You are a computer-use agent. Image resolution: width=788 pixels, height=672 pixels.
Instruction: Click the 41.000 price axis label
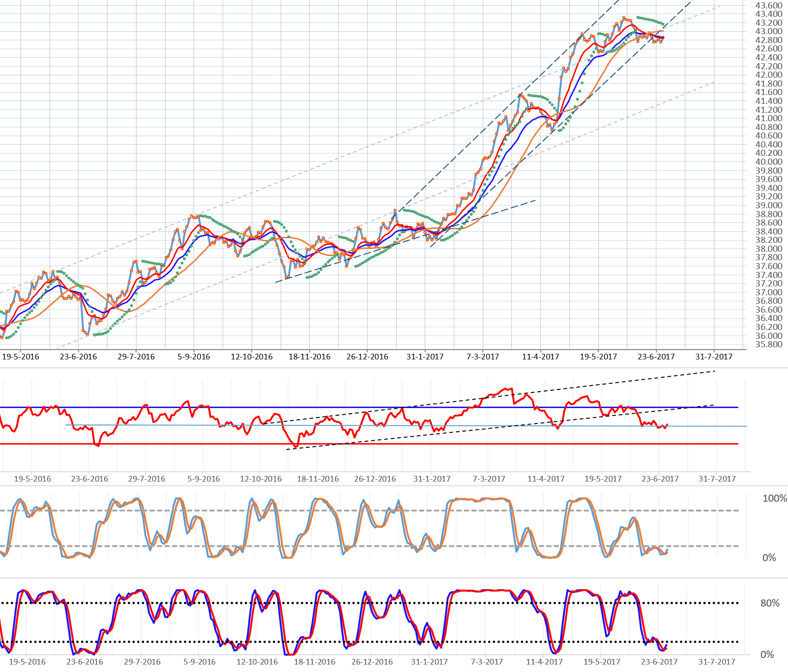769,118
